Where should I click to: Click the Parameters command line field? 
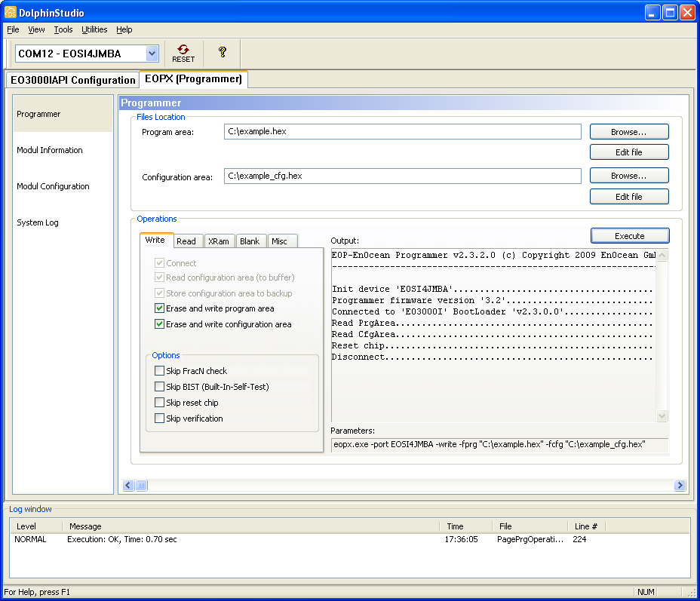[x=499, y=444]
